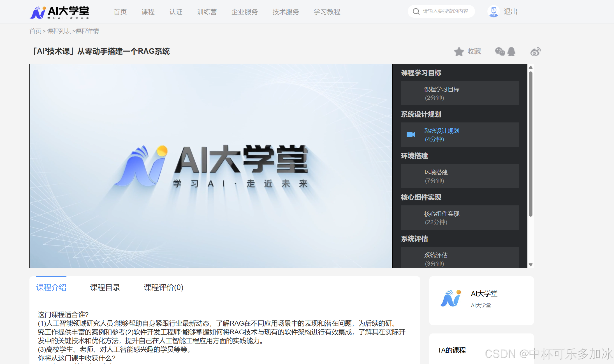Open the 训练营 menu item
This screenshot has height=364, width=614.
click(207, 12)
